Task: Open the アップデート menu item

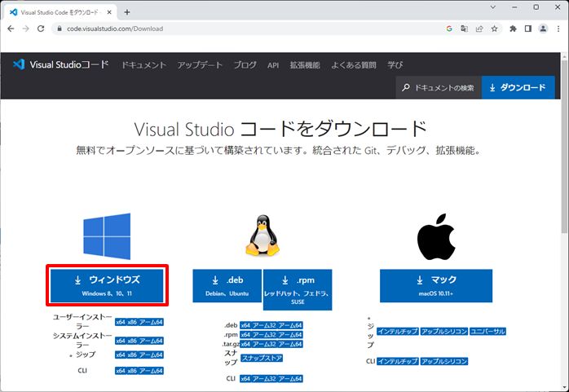Action: pyautogui.click(x=200, y=65)
